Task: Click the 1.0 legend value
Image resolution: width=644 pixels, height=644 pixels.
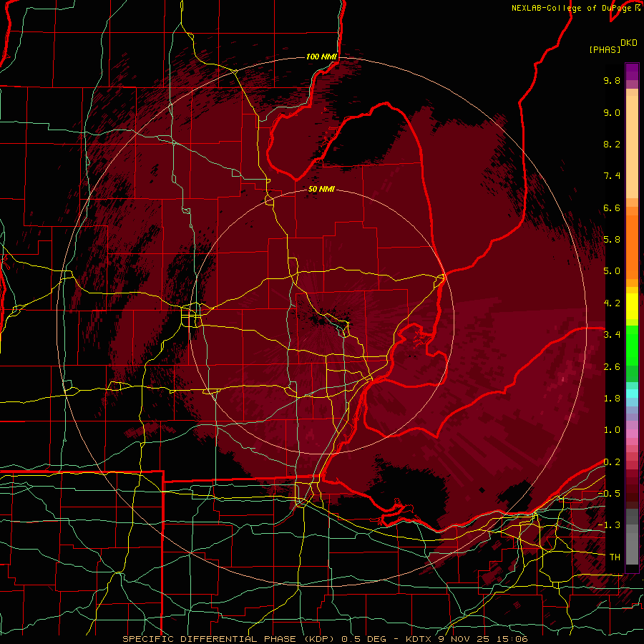Action: 612,430
